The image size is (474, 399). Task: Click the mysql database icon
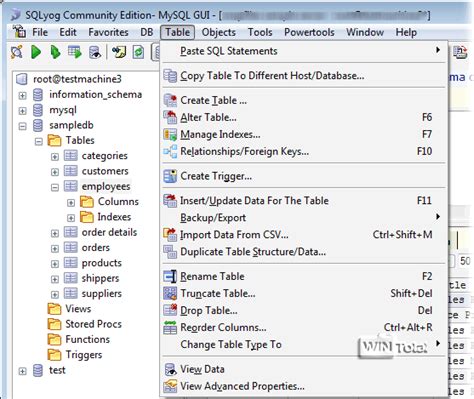(x=38, y=110)
